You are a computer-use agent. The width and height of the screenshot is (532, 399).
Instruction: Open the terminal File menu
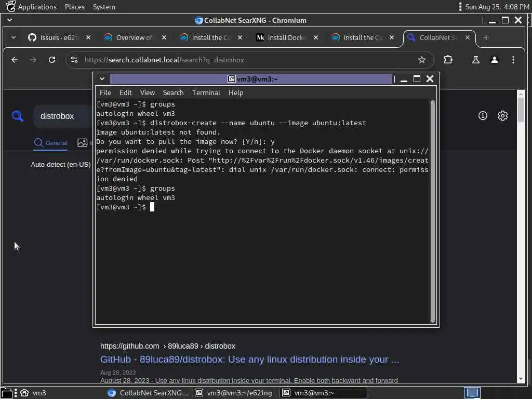105,92
